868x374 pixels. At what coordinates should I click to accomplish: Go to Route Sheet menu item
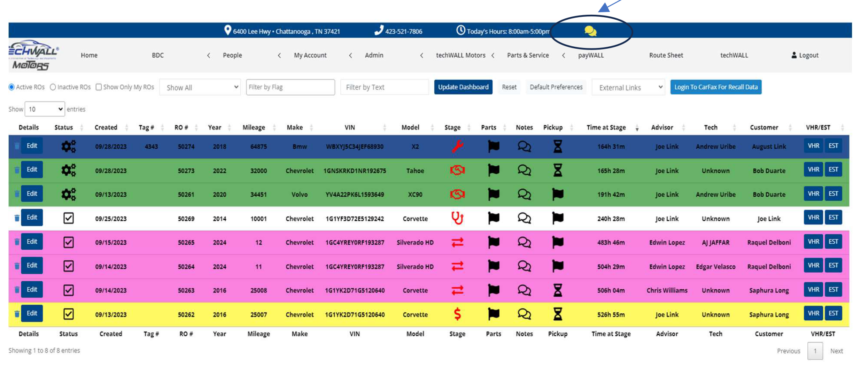[666, 55]
